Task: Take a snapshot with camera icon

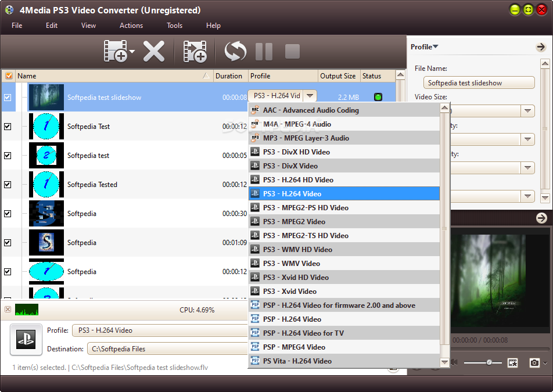Action: click(534, 362)
